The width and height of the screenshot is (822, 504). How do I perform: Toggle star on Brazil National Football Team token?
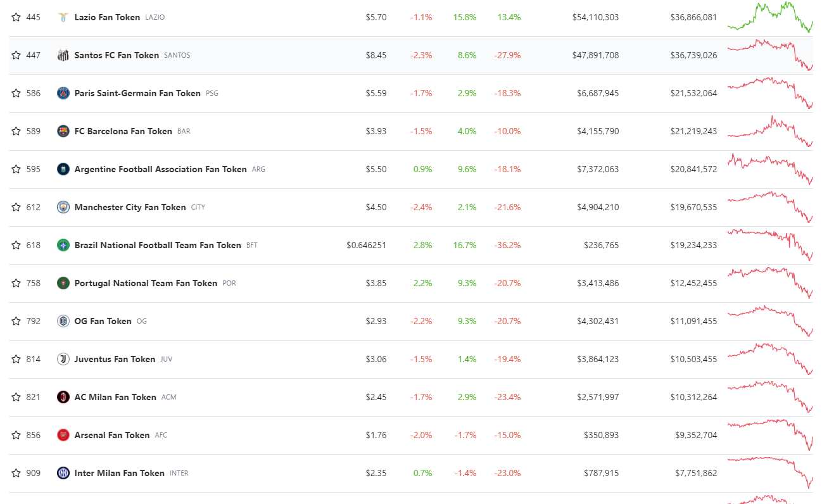click(16, 245)
